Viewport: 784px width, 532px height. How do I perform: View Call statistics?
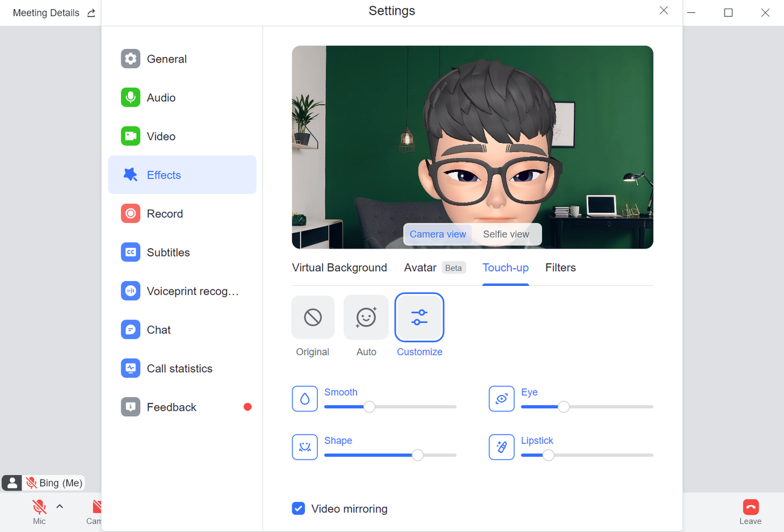[x=179, y=368]
